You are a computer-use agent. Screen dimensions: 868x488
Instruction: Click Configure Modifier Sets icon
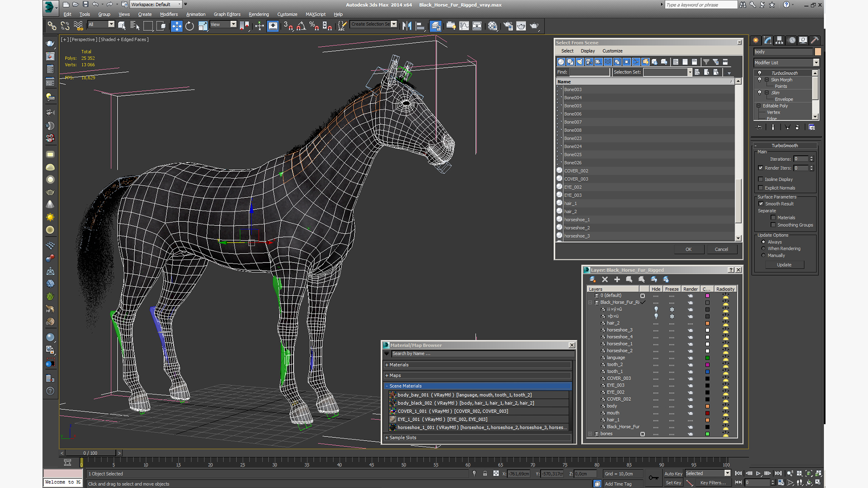812,127
